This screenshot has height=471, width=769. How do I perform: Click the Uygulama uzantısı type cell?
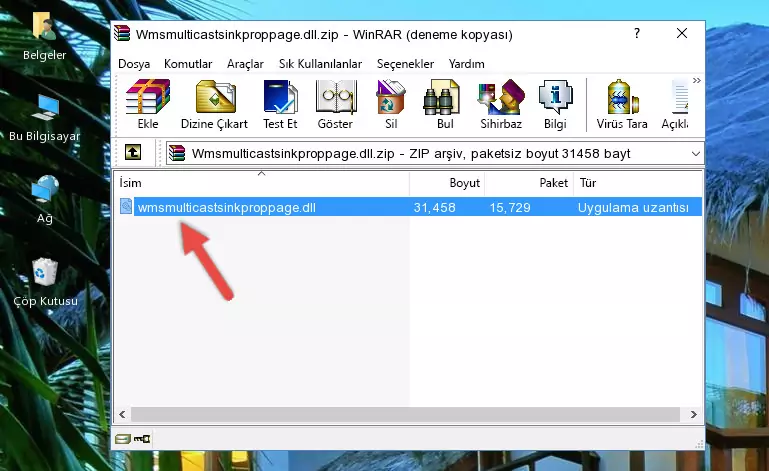[x=633, y=208]
